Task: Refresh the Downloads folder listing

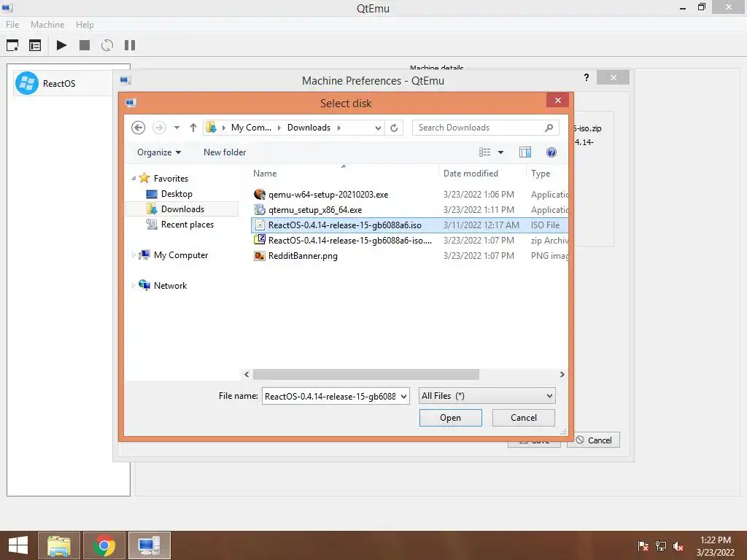Action: pyautogui.click(x=394, y=128)
